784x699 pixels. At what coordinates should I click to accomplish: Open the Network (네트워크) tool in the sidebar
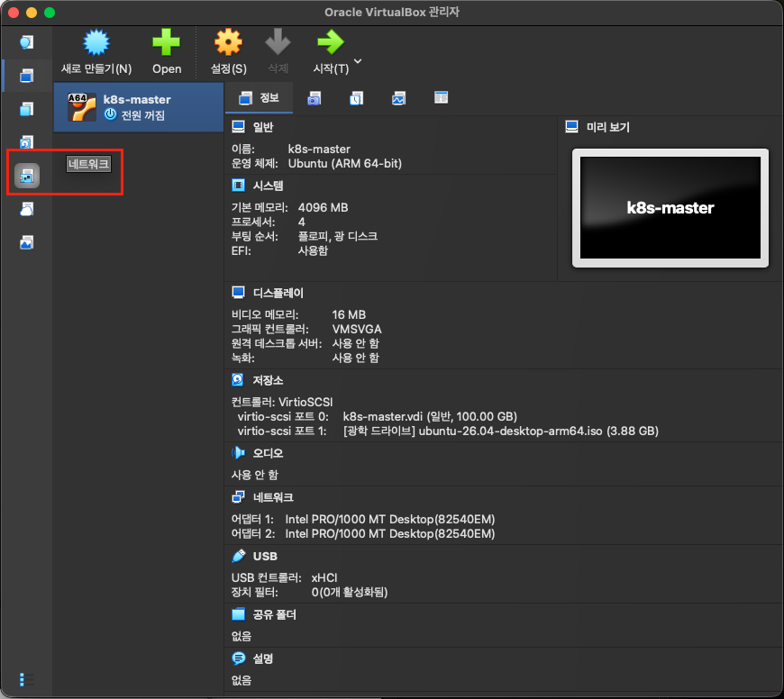[x=26, y=176]
